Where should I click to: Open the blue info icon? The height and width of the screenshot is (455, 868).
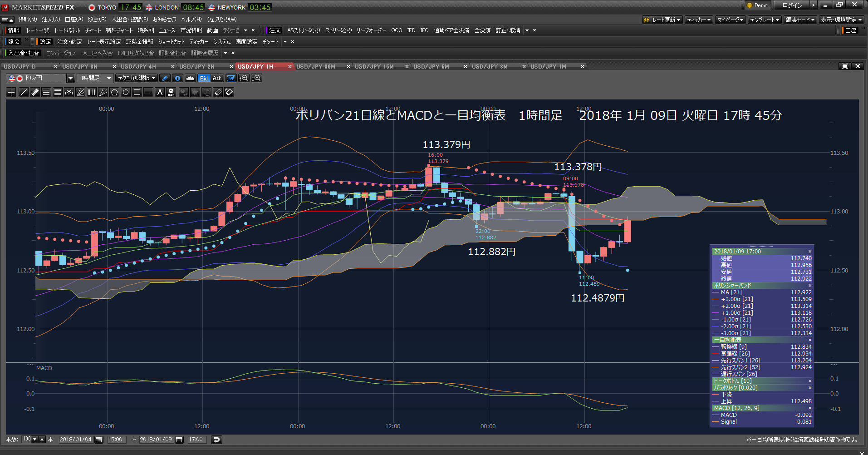click(178, 78)
